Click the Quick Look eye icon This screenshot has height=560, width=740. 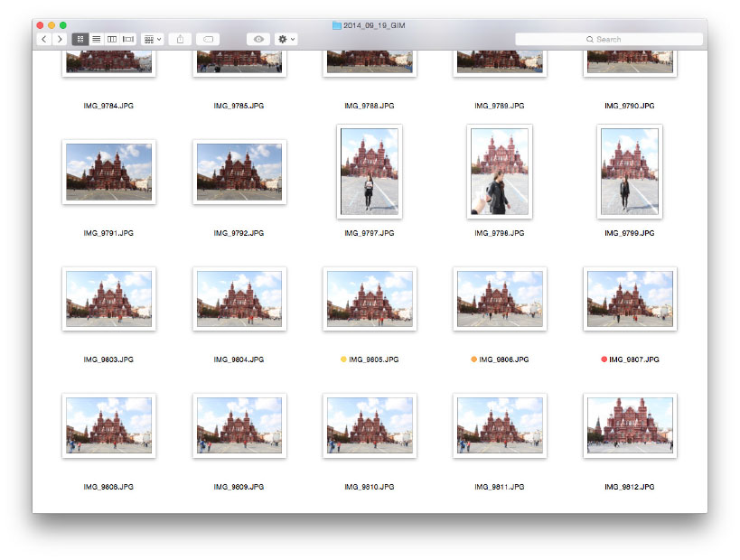tap(258, 40)
